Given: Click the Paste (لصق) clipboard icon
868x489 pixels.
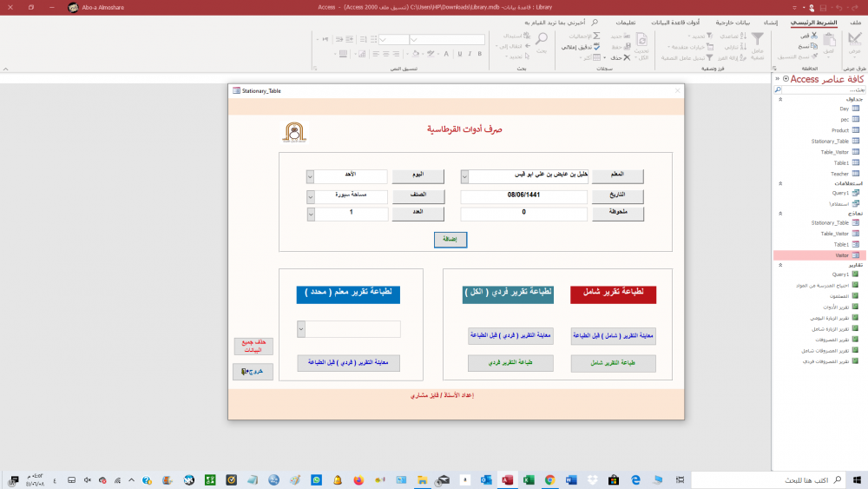Looking at the screenshot, I should pyautogui.click(x=829, y=40).
